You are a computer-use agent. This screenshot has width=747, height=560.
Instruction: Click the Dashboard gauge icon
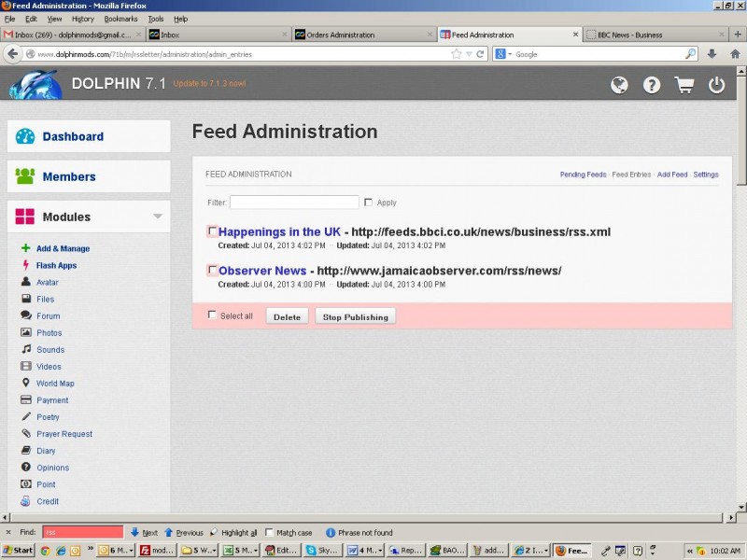tap(25, 136)
